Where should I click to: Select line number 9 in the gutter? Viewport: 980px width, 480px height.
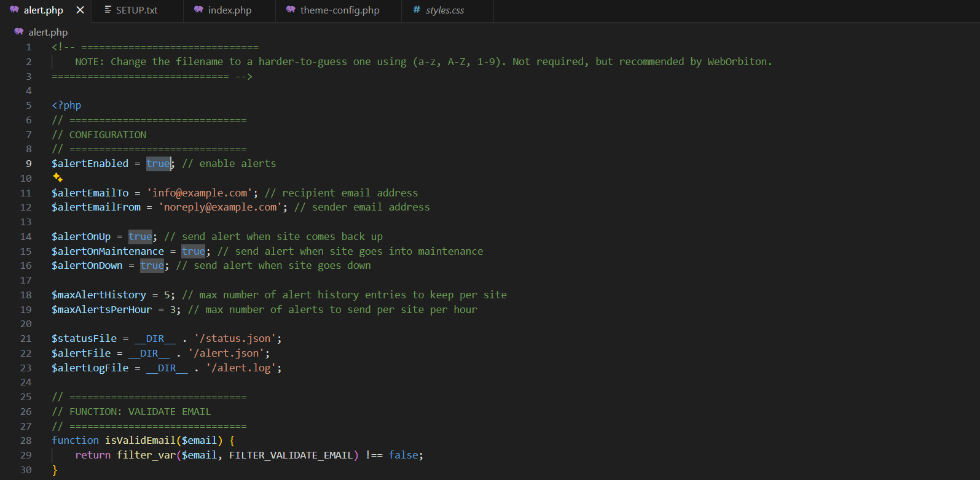[x=28, y=163]
